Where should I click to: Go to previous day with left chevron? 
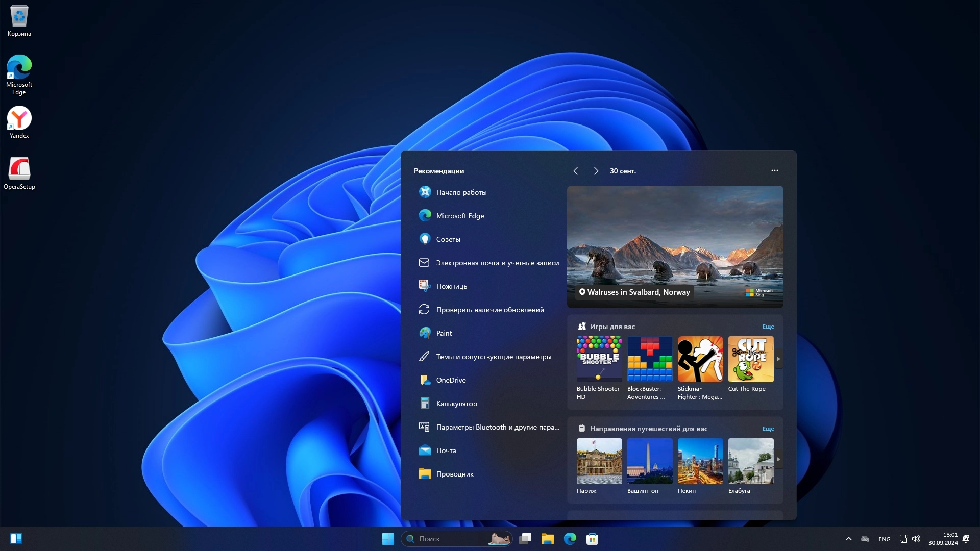click(576, 171)
